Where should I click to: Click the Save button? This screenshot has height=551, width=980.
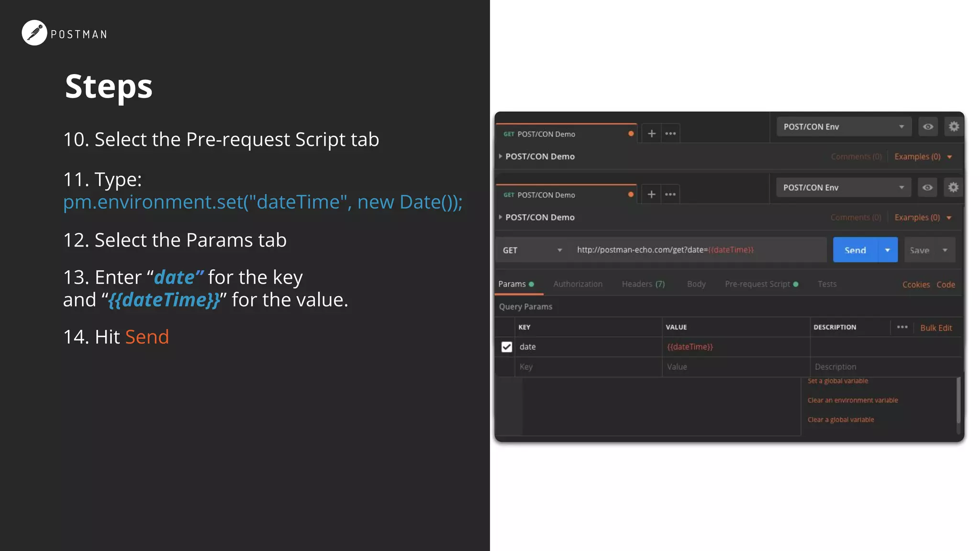pyautogui.click(x=920, y=250)
